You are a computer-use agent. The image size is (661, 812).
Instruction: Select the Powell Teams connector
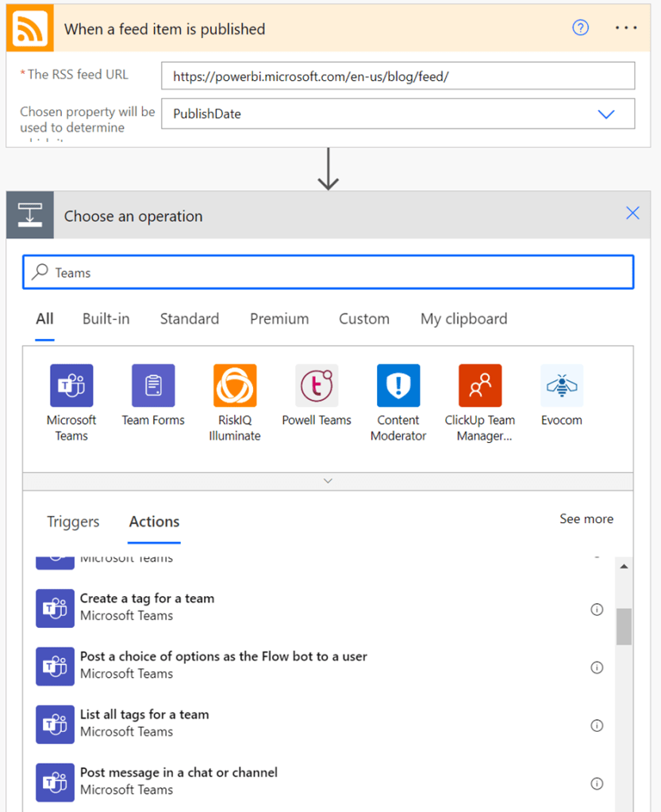317,385
